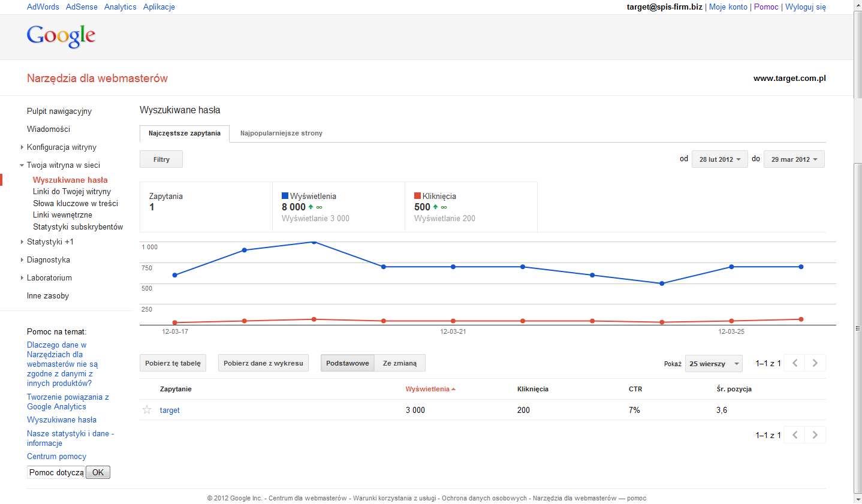Click previous page arrow below table
Viewport: 862px width, 504px height.
coord(795,435)
